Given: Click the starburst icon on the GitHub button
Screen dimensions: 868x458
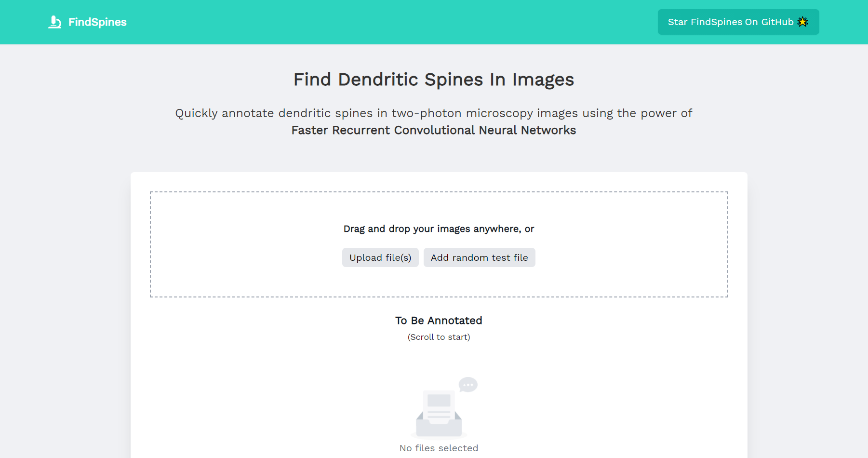Looking at the screenshot, I should coord(802,21).
